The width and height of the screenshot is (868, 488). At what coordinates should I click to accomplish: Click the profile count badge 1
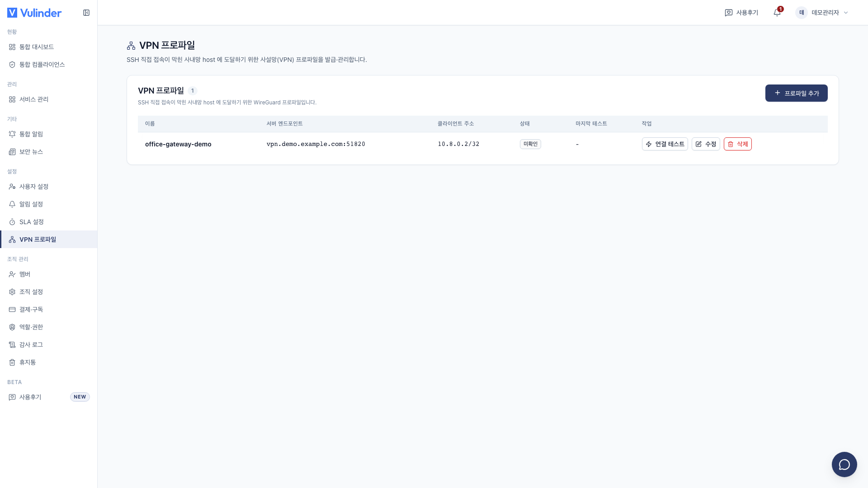[x=193, y=91]
